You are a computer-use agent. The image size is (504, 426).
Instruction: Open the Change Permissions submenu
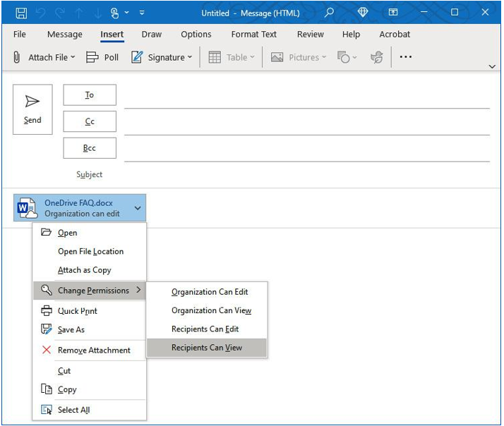90,291
